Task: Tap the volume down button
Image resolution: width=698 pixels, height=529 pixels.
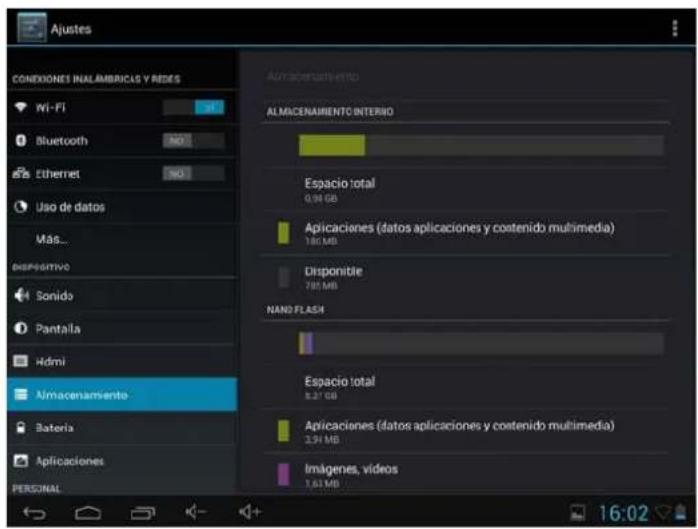Action: click(x=195, y=512)
